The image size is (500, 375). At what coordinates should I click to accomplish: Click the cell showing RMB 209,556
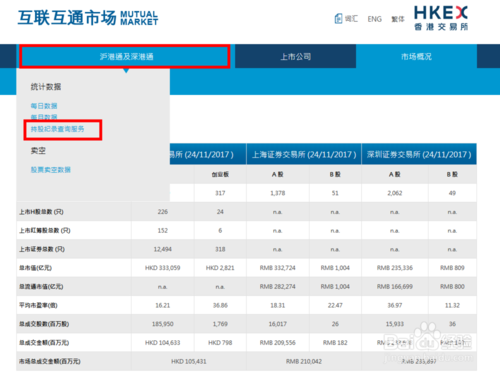click(x=278, y=343)
